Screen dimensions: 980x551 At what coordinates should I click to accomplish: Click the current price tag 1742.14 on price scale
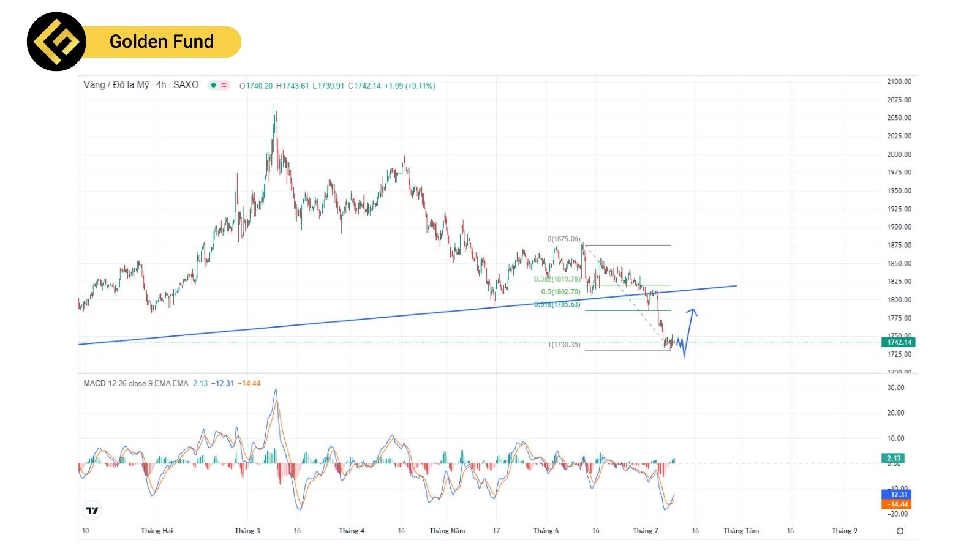coord(899,342)
